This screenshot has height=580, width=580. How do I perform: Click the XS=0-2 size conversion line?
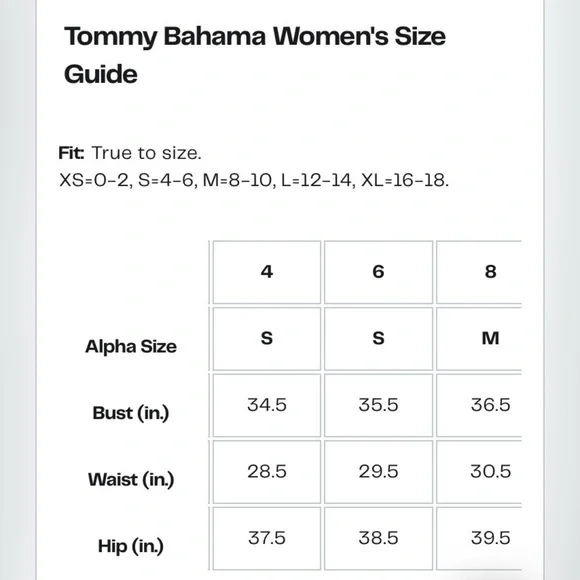pos(254,181)
